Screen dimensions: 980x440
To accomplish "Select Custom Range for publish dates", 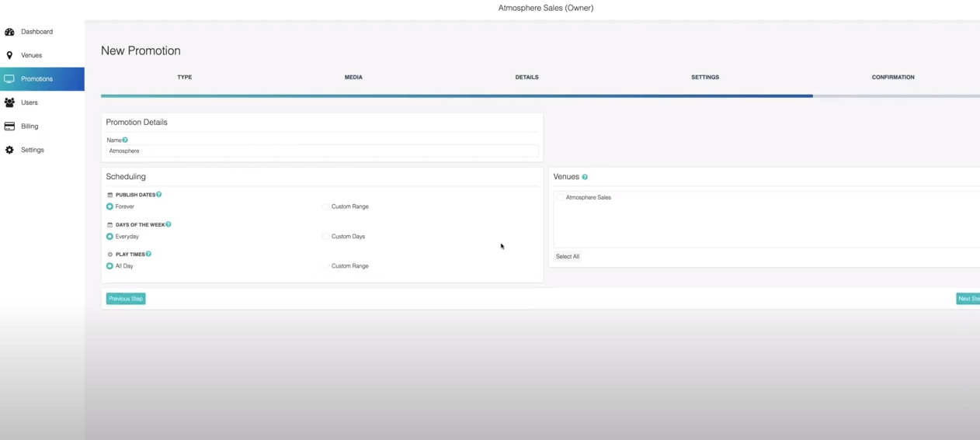I will [x=325, y=206].
